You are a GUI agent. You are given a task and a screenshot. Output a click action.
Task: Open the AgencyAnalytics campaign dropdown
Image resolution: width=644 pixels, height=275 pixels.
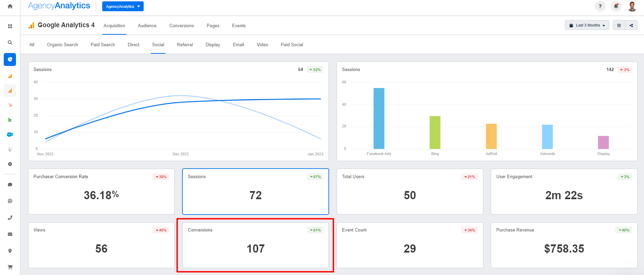coord(123,6)
